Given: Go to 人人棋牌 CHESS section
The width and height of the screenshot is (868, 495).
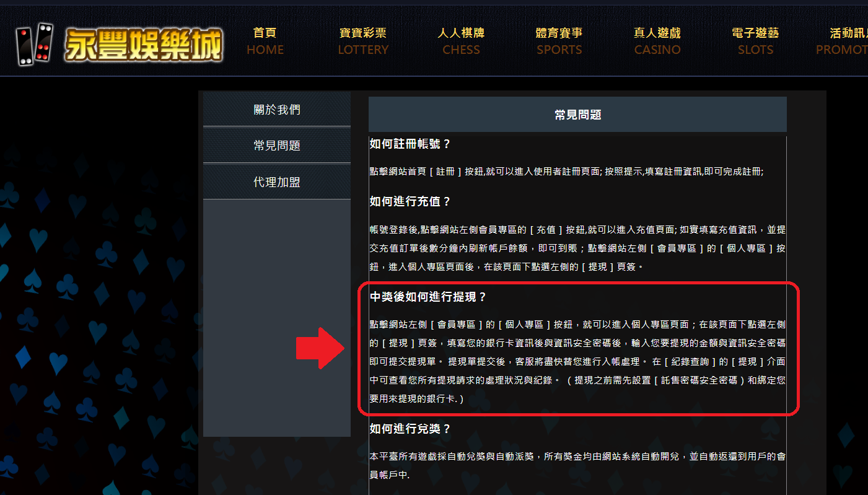Looking at the screenshot, I should (x=461, y=42).
